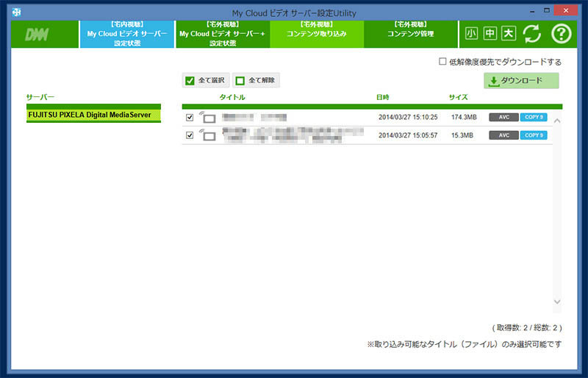Viewport: 588px width, 378px height.
Task: Open My Cloud ビデオ サーバー 設定状態 tab
Action: coord(127,34)
